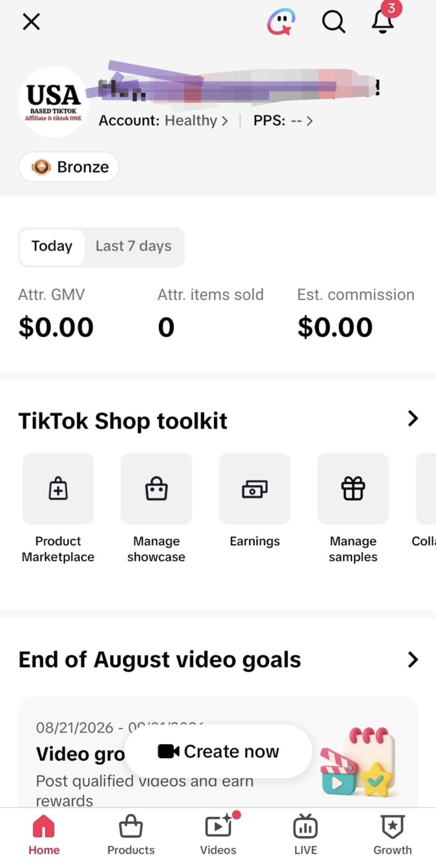Open the Earnings money icon
The height and width of the screenshot is (868, 436).
click(x=255, y=489)
